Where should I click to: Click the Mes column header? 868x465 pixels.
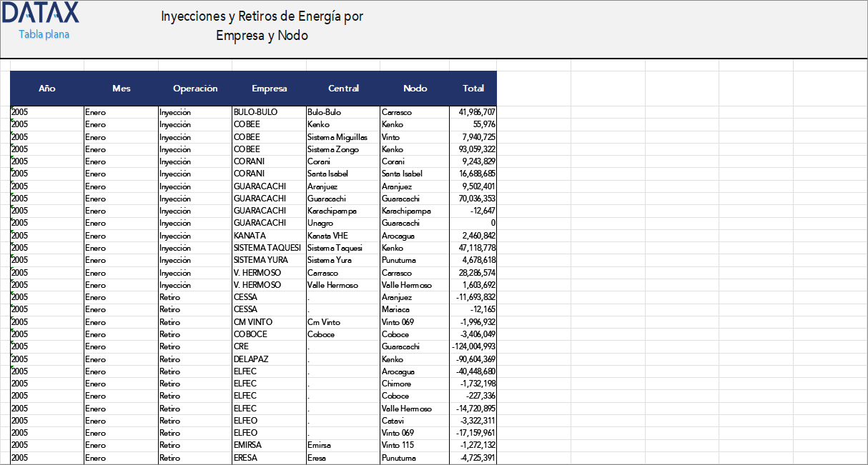click(x=121, y=89)
